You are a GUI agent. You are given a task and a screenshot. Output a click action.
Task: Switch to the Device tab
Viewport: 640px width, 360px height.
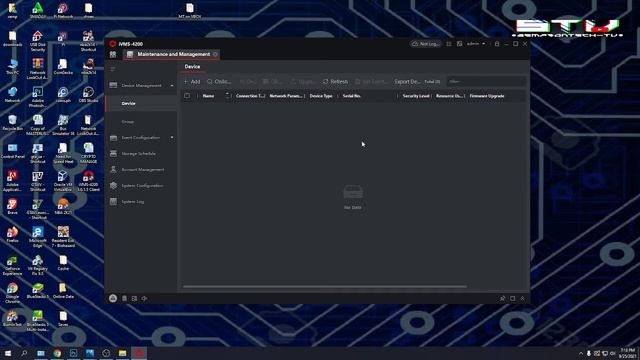pyautogui.click(x=192, y=67)
